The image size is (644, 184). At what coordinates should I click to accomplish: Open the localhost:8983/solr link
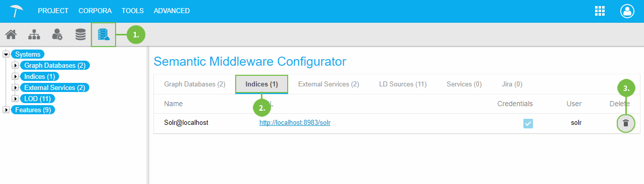point(295,123)
